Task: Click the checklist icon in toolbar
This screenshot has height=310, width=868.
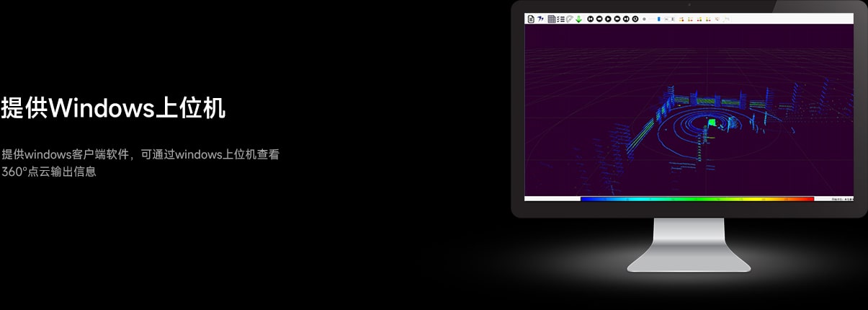Action: [560, 19]
